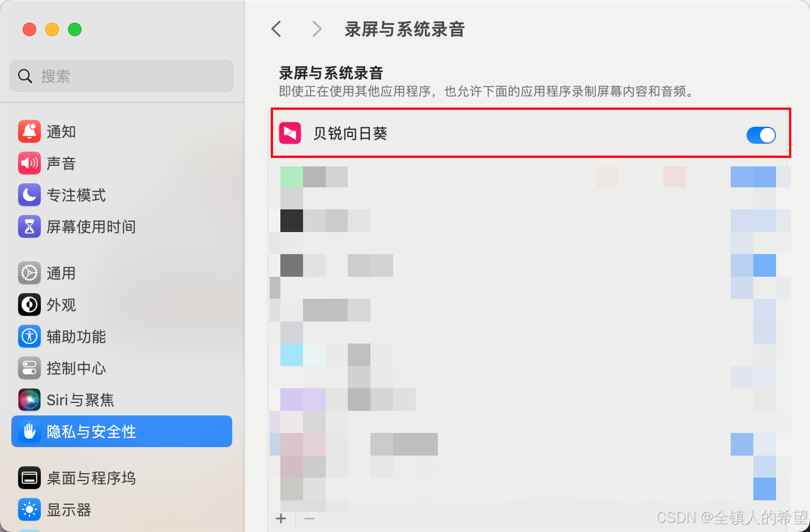Image resolution: width=810 pixels, height=532 pixels.
Task: Open the 通知 notifications settings icon
Action: pyautogui.click(x=29, y=131)
